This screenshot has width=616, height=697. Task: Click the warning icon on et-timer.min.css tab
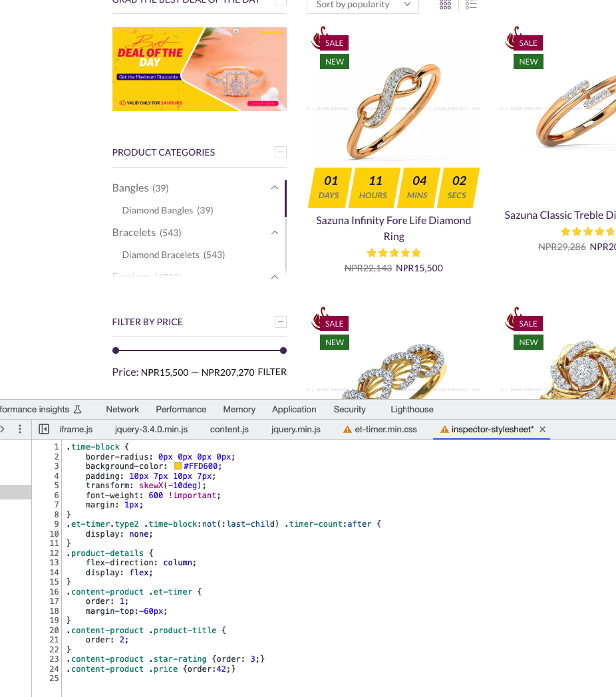click(x=347, y=430)
